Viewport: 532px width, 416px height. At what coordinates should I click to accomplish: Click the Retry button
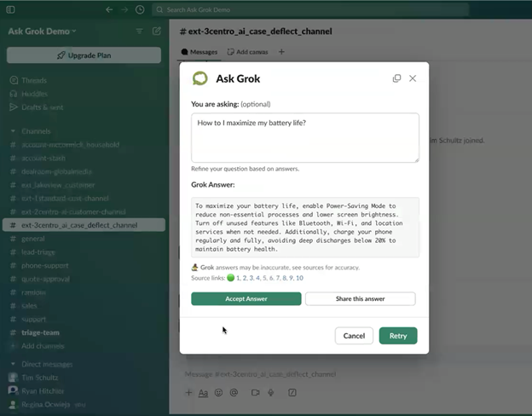398,336
